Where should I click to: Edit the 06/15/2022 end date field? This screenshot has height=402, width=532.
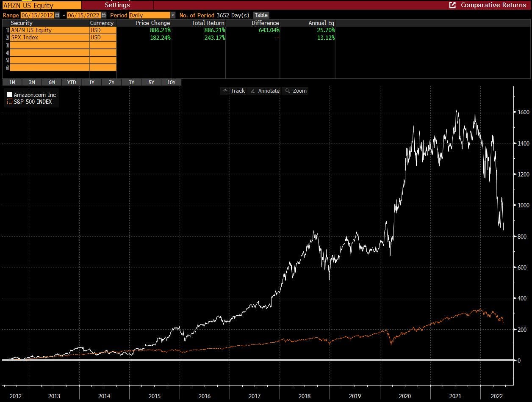84,15
